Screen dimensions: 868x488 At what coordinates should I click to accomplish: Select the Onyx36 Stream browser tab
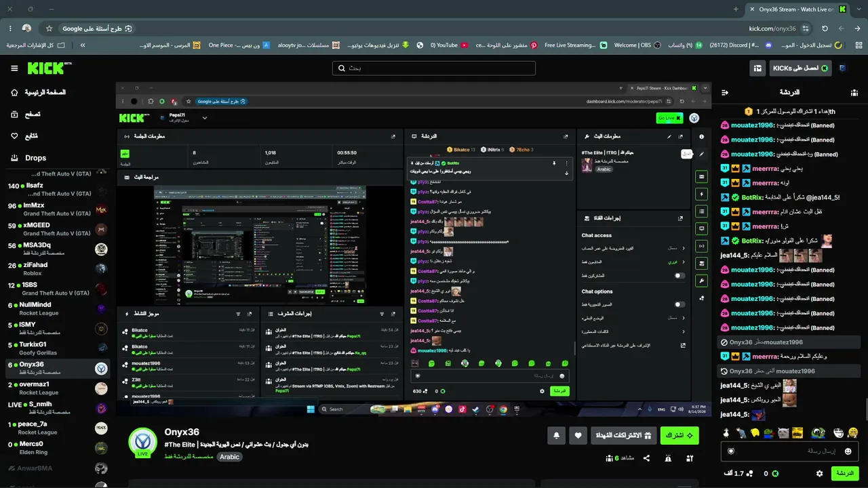[x=797, y=9]
